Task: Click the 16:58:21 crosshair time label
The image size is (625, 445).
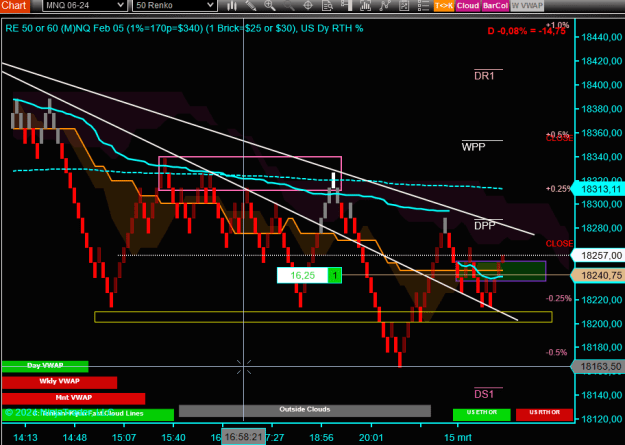Action: click(x=243, y=437)
